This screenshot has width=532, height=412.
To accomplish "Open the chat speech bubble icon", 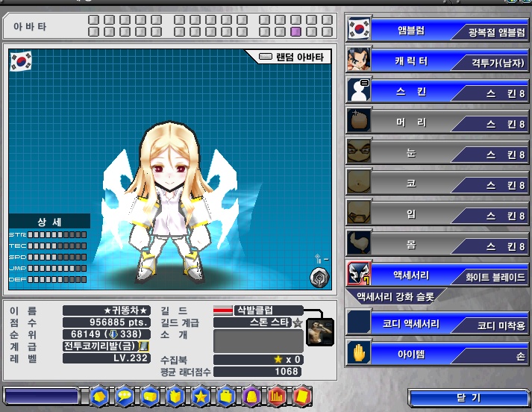I will pyautogui.click(x=125, y=396).
